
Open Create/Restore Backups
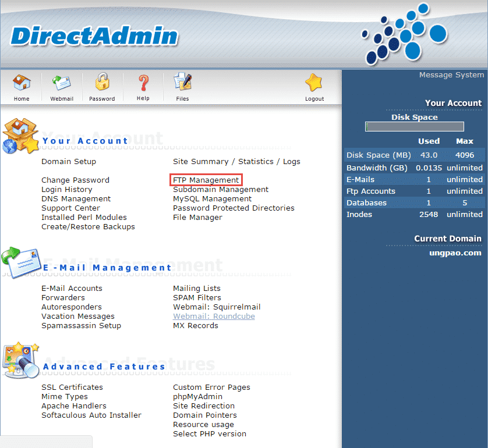88,227
